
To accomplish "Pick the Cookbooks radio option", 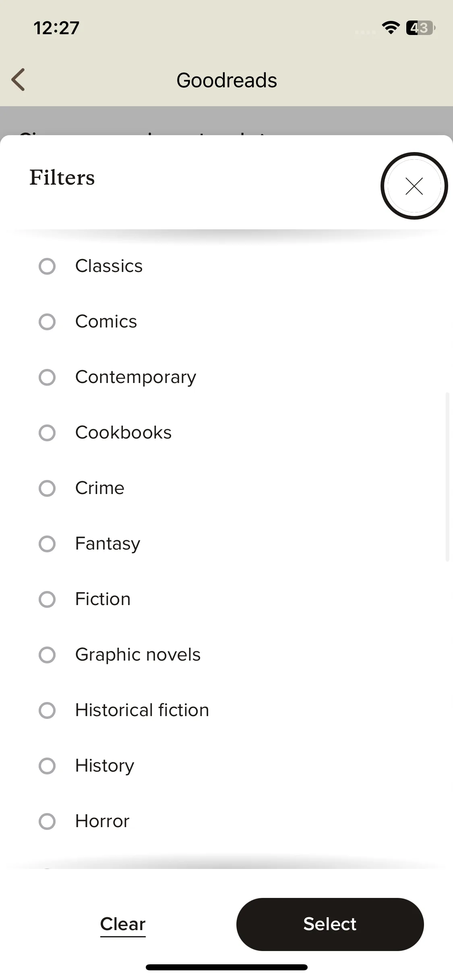I will [x=47, y=432].
